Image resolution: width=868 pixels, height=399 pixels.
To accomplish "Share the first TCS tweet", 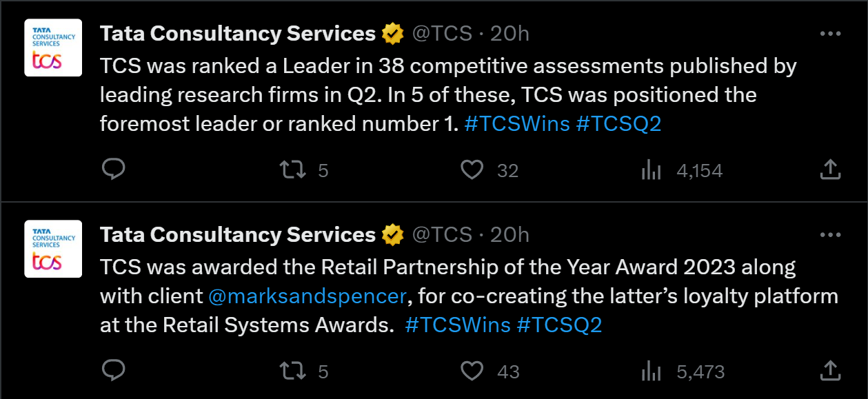I will [831, 170].
